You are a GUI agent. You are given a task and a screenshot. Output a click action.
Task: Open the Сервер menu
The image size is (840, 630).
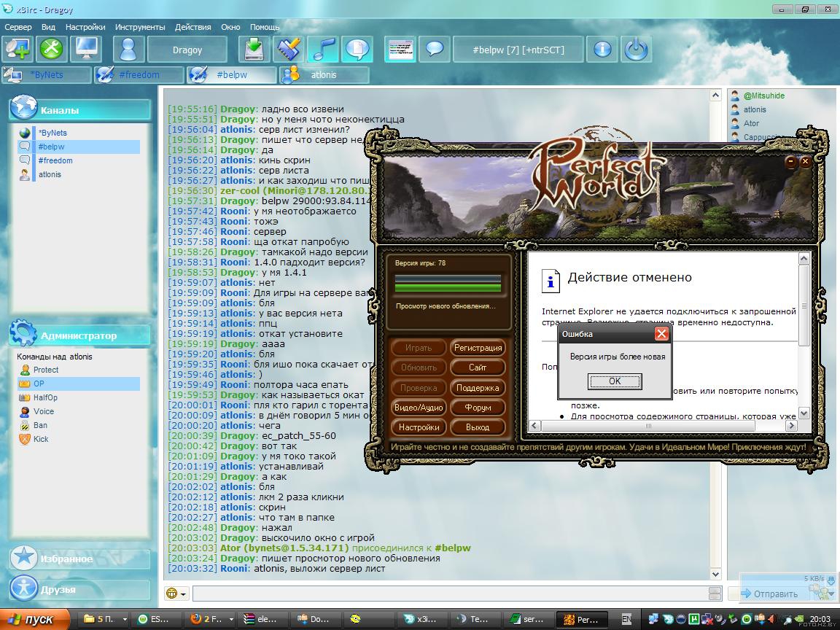18,27
